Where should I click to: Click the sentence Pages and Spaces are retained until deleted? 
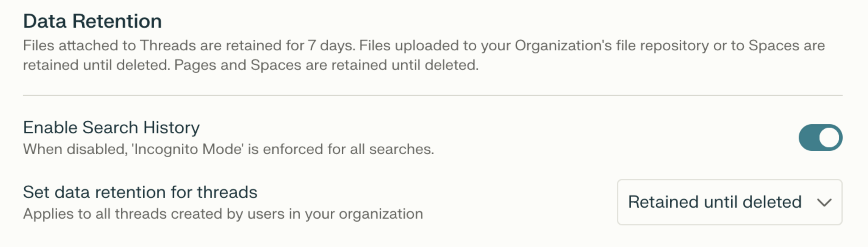[x=326, y=65]
